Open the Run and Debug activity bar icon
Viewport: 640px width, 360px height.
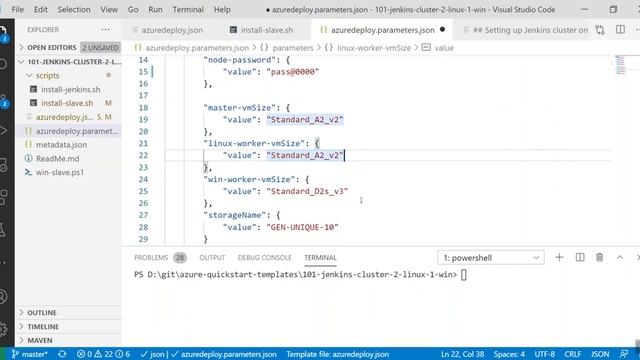click(x=3, y=131)
